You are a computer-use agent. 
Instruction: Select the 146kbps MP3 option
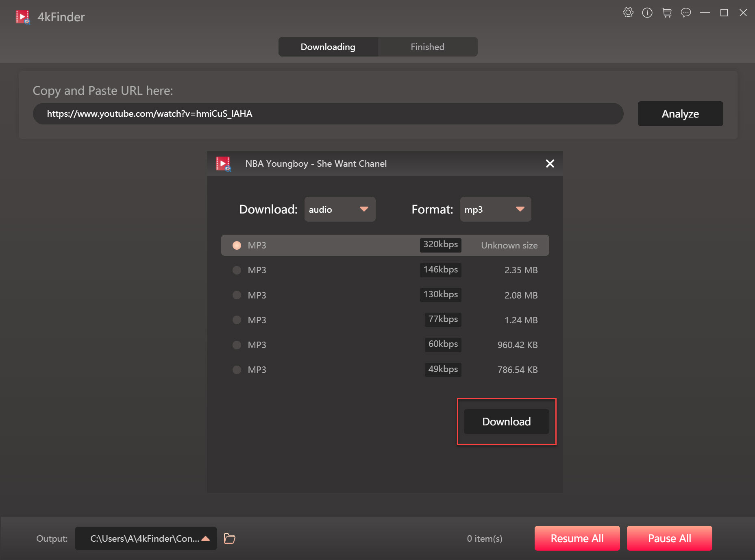click(237, 270)
